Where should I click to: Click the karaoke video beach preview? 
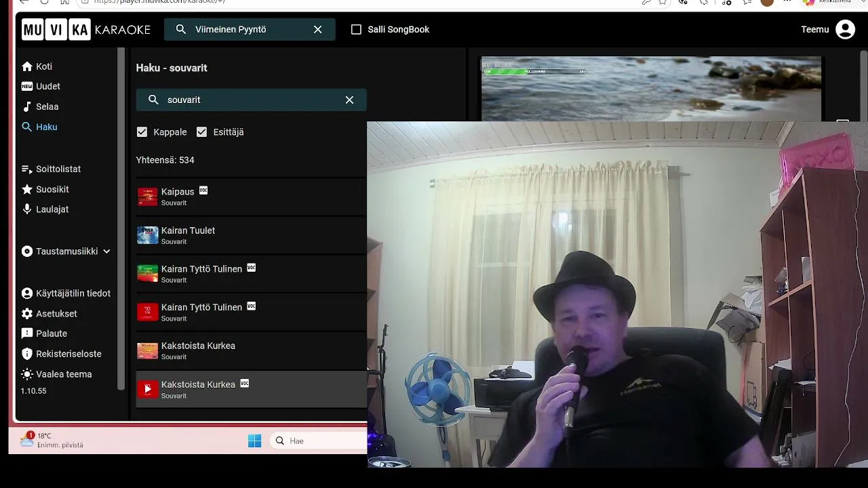652,89
